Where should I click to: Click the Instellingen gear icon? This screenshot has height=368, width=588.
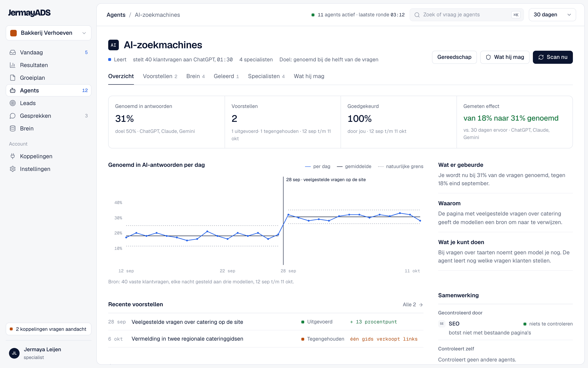(x=13, y=169)
